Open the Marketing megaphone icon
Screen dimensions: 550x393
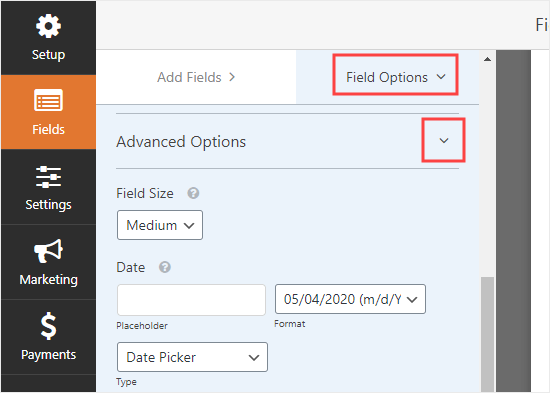48,251
